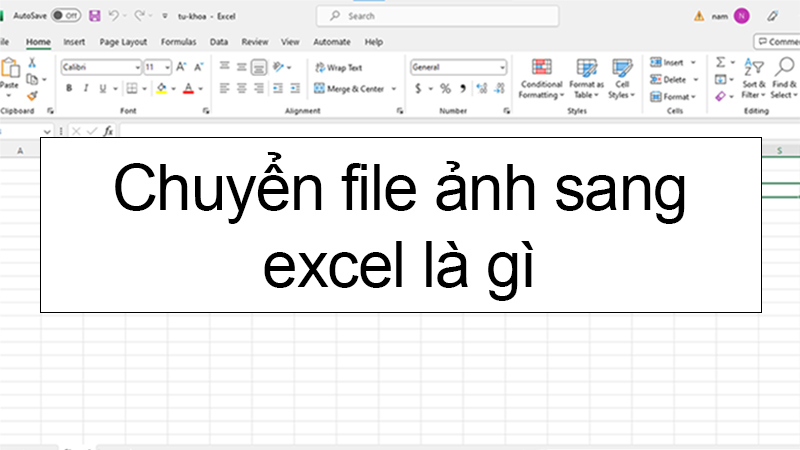800x450 pixels.
Task: Click the Insert Function fx icon
Action: point(108,131)
